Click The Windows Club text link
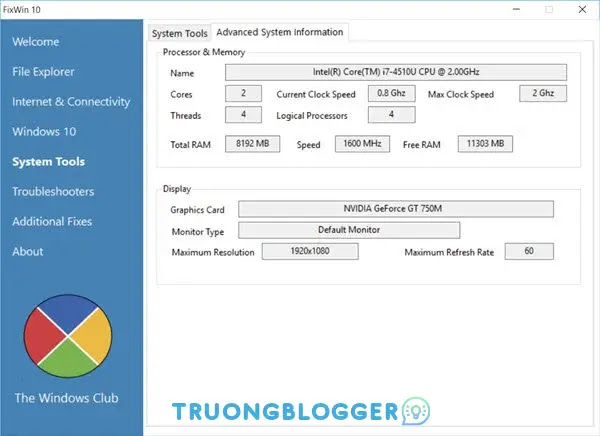The height and width of the screenshot is (436, 600). coord(67,398)
